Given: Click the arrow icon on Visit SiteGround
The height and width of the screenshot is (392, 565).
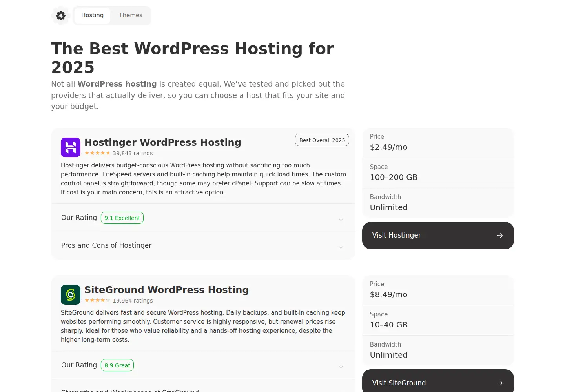Looking at the screenshot, I should tap(499, 383).
